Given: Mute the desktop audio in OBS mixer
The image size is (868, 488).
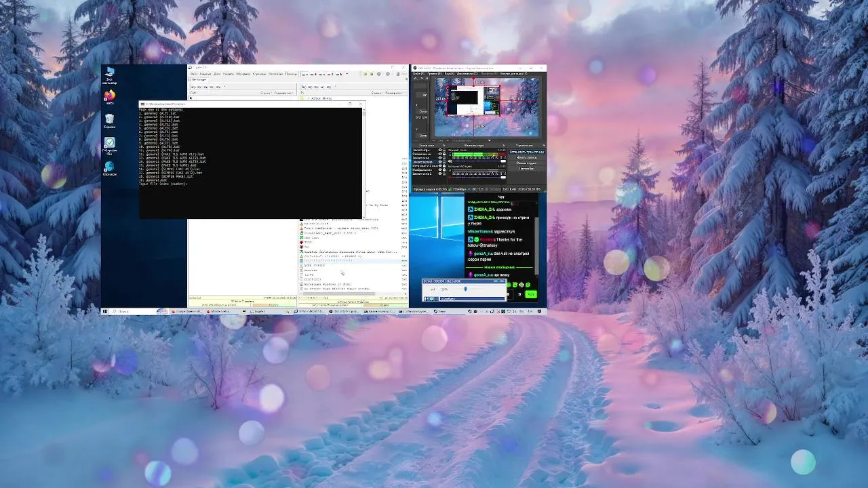Looking at the screenshot, I should [x=450, y=161].
